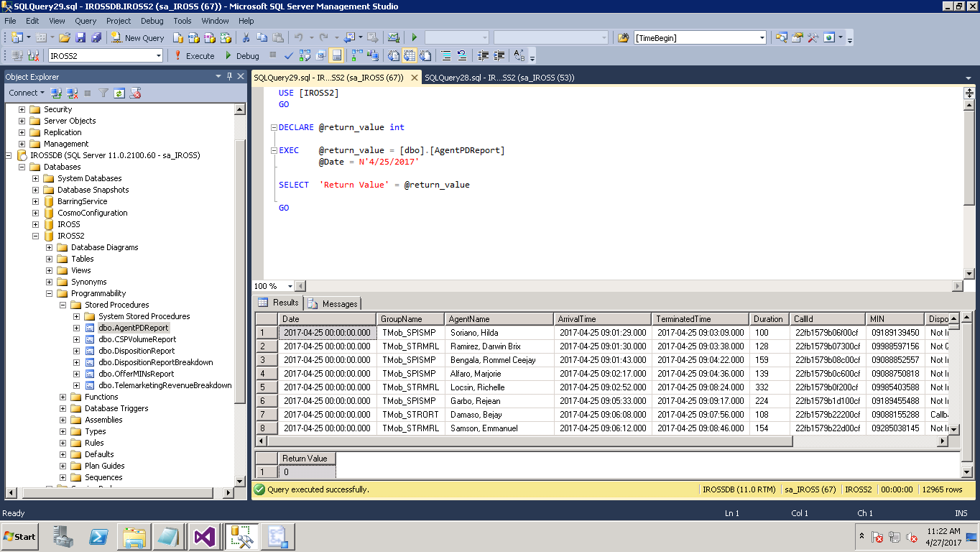Viewport: 980px width, 552px height.
Task: Click the Object Explorer Filter funnel icon
Action: click(103, 93)
